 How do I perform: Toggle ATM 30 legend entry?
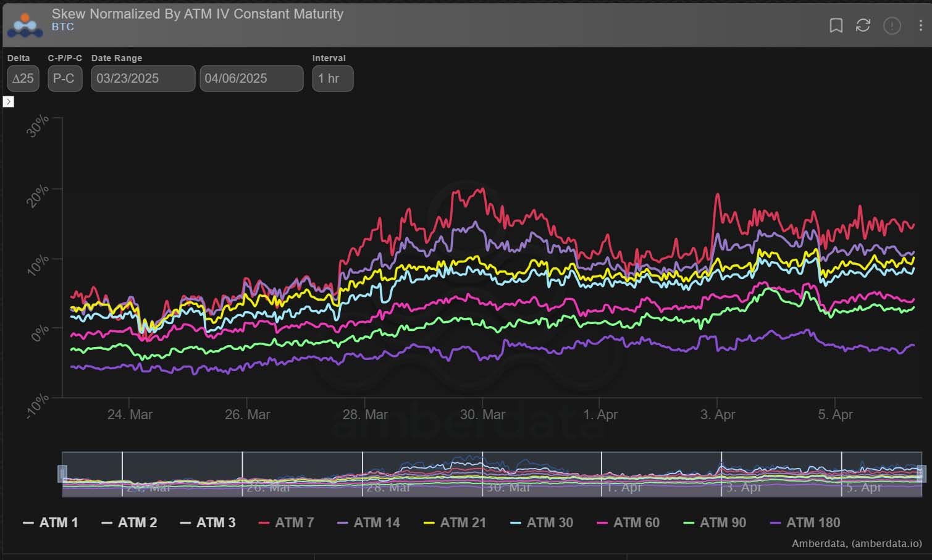542,523
